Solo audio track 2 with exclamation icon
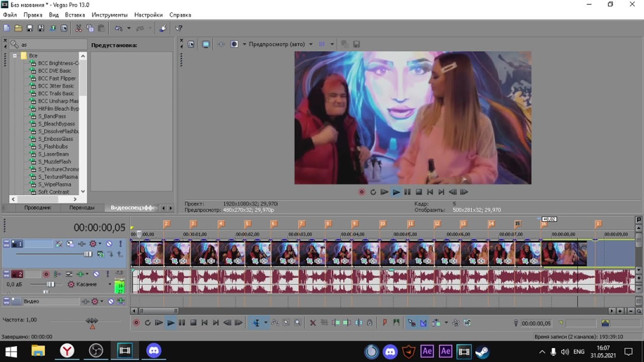Viewport: 644px width, 362px height. [x=108, y=274]
